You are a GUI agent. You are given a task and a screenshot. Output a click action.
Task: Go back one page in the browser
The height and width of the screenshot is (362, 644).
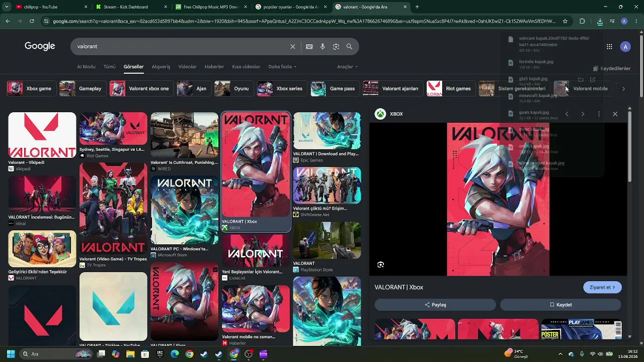[x=8, y=21]
